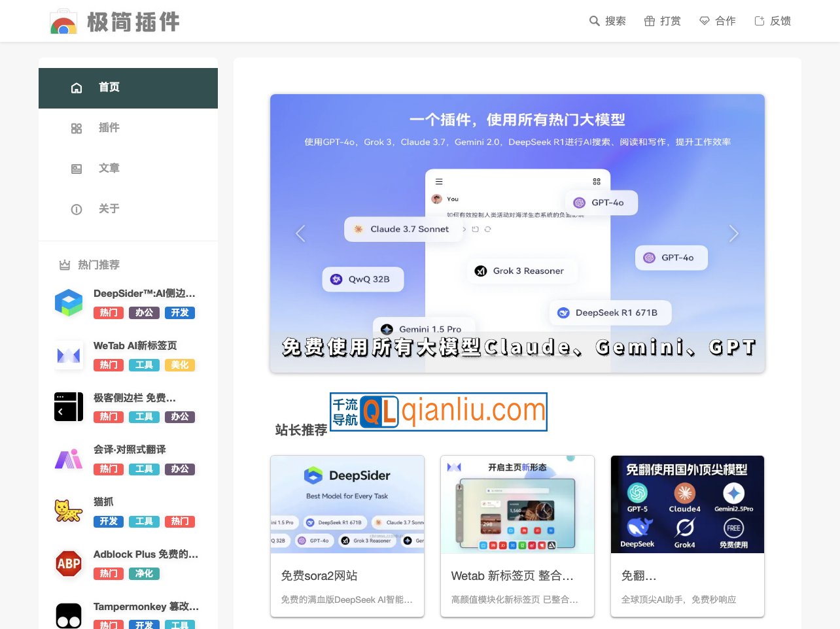Click the Adblock Plus ABP icon
Viewport: 840px width, 629px height.
coord(69,564)
